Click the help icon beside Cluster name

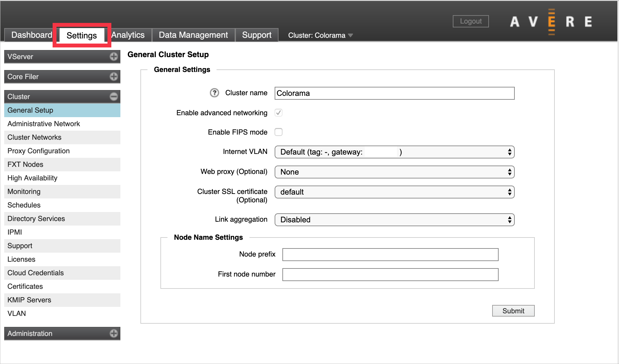(x=214, y=93)
